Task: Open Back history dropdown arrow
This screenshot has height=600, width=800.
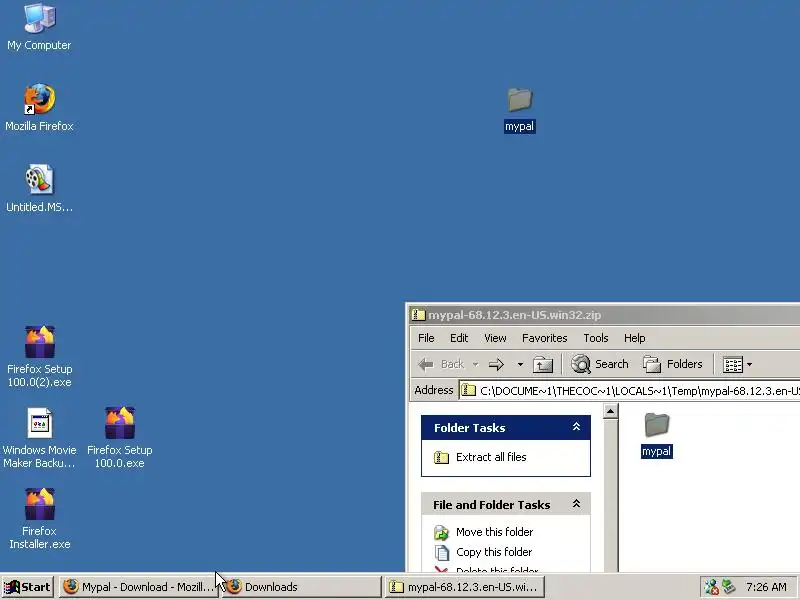Action: coord(476,364)
